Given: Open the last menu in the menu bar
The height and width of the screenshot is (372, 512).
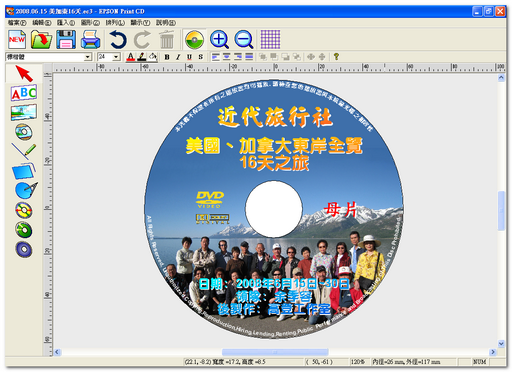Looking at the screenshot, I should coord(166,23).
